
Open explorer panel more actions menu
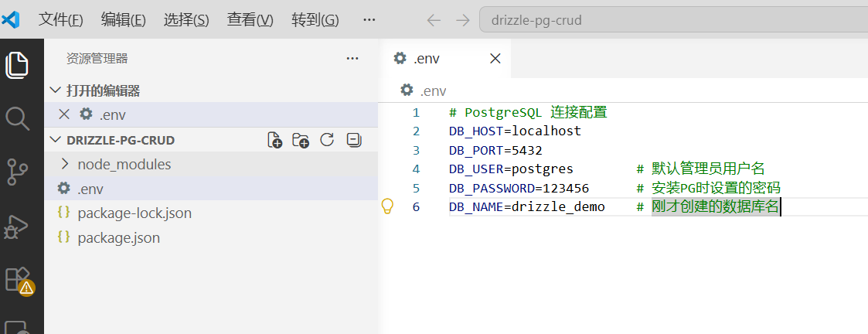point(352,58)
